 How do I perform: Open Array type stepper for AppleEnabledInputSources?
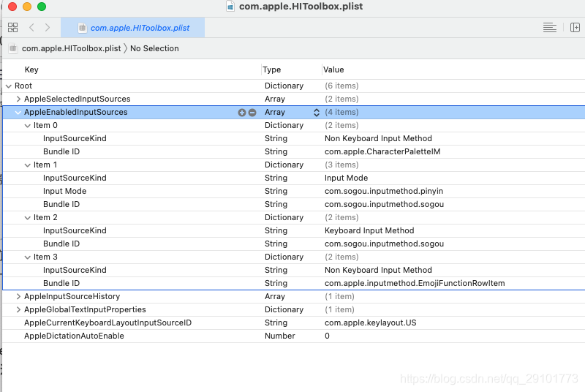point(317,113)
